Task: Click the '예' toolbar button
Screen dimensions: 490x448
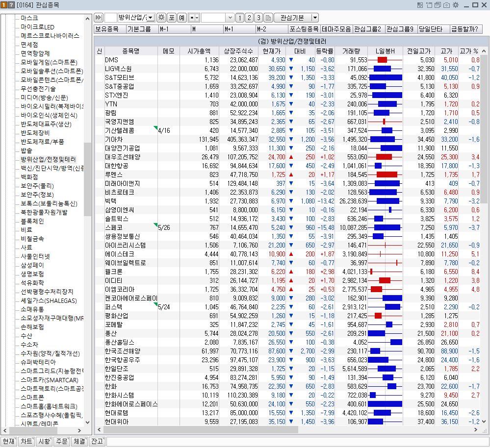Action: [x=182, y=18]
